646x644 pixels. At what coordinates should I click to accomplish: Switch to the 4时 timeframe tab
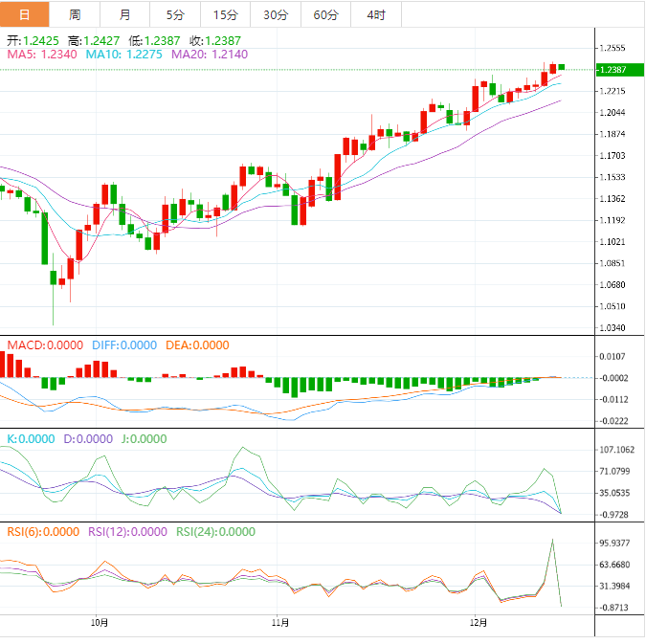pos(375,14)
